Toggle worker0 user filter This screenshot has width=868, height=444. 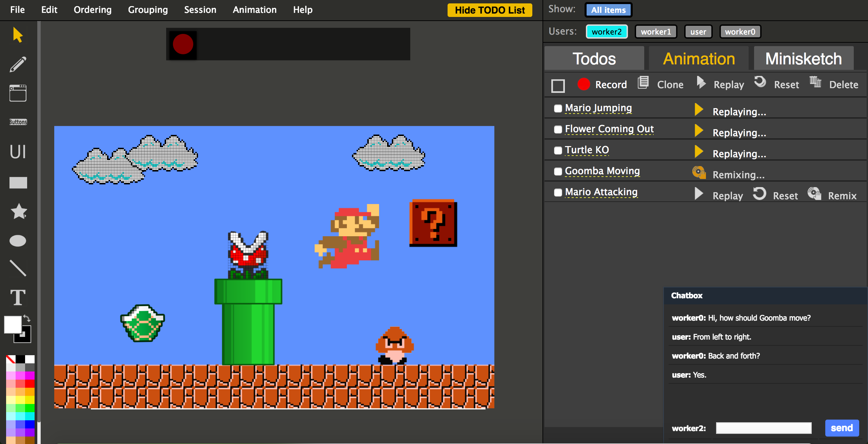(740, 32)
